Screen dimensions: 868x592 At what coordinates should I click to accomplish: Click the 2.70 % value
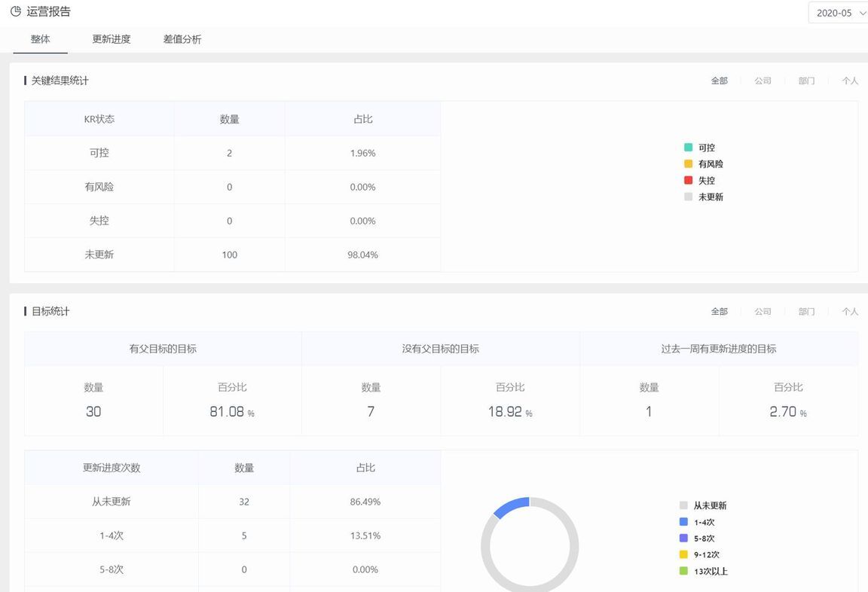(x=787, y=412)
